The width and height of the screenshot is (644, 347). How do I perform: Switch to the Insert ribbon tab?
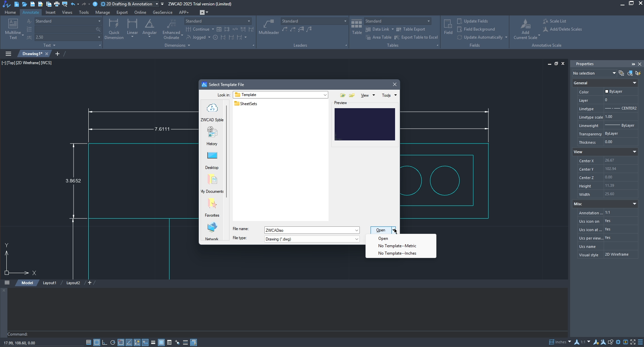coord(50,12)
